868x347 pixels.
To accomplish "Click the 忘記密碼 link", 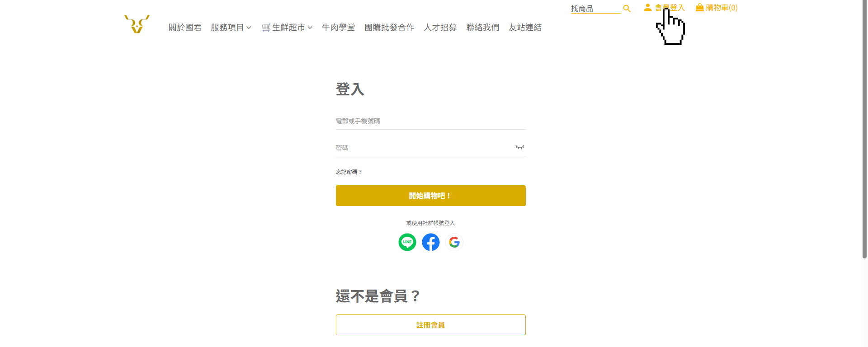I will click(x=349, y=172).
